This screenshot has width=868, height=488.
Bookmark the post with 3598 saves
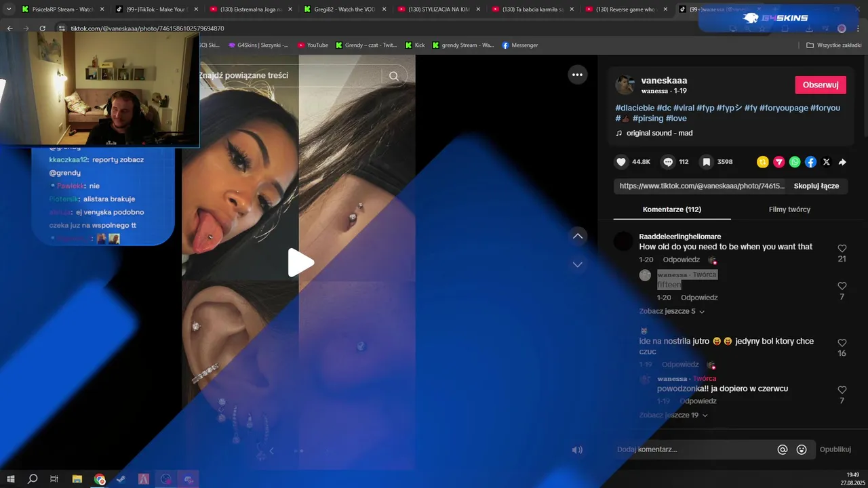click(707, 162)
